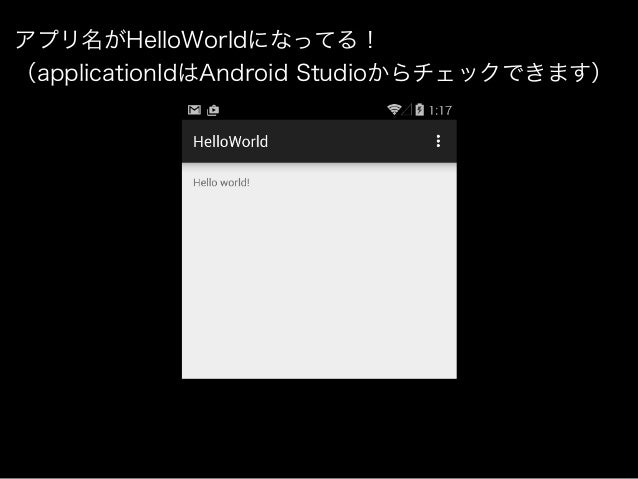Click the slide heading 'アプリ名がHelloWorldになってる！'
This screenshot has height=479, width=638.
click(195, 40)
